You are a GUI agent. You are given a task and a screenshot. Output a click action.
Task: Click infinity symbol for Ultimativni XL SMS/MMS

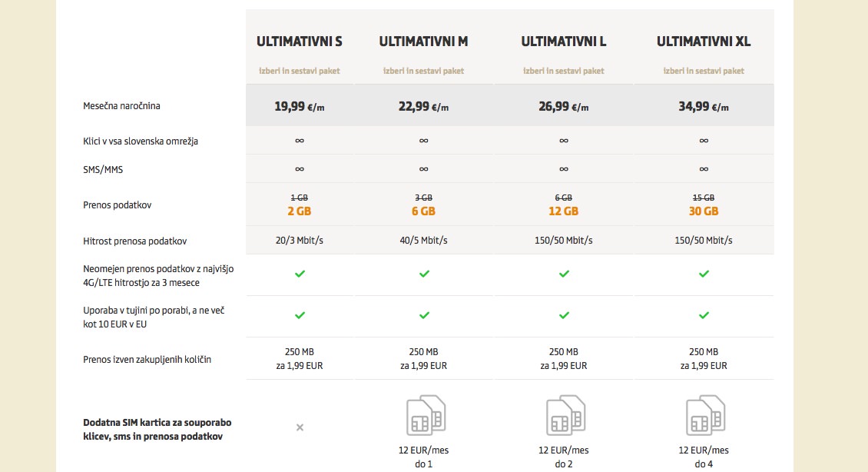(704, 169)
